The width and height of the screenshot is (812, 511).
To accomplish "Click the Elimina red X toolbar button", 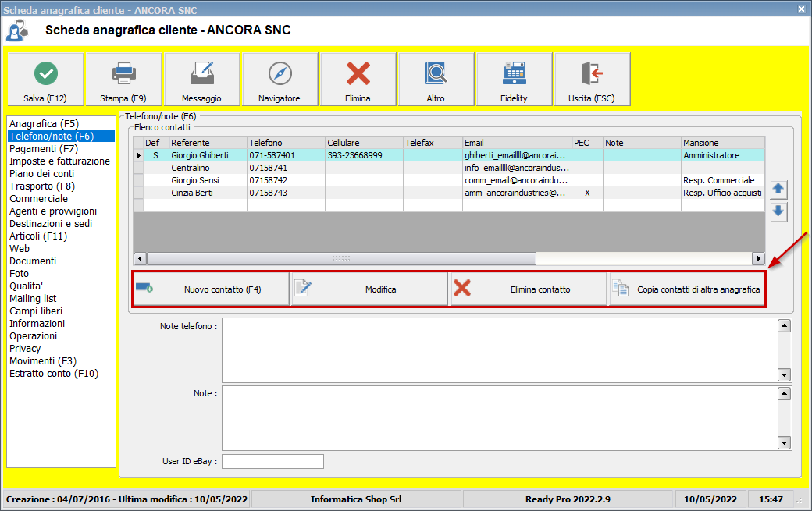I will coord(358,79).
